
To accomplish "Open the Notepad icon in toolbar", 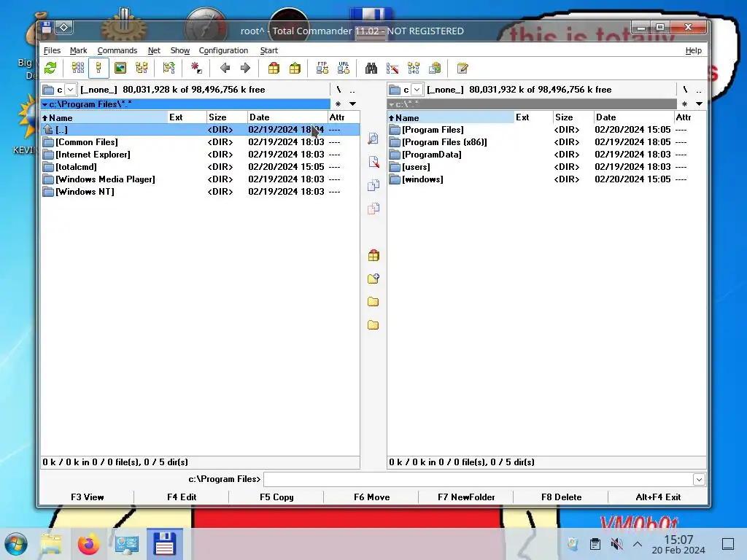I will coord(462,68).
